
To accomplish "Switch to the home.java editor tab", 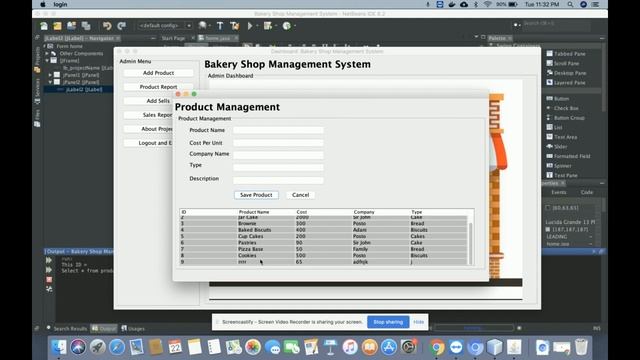I will 218,38.
